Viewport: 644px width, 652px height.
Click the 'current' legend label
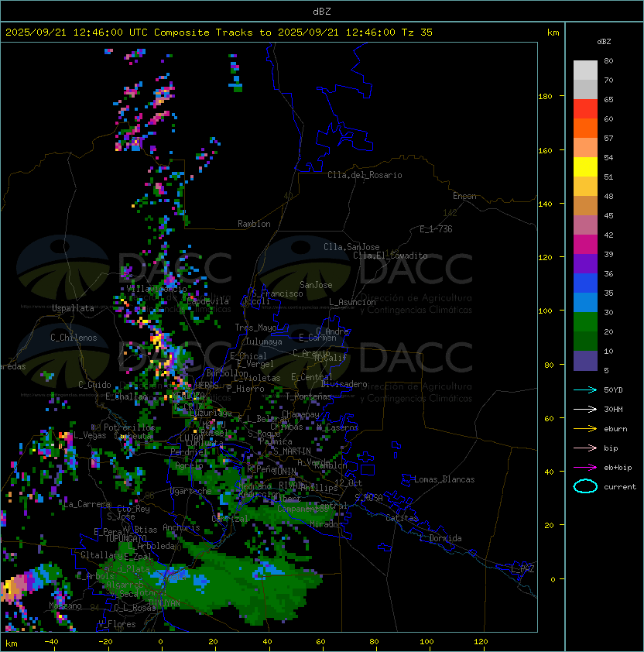coord(620,487)
